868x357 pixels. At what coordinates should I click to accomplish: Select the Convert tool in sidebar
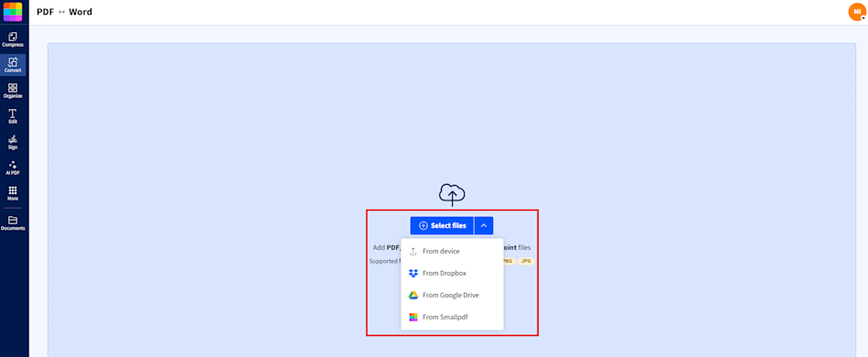(x=13, y=65)
